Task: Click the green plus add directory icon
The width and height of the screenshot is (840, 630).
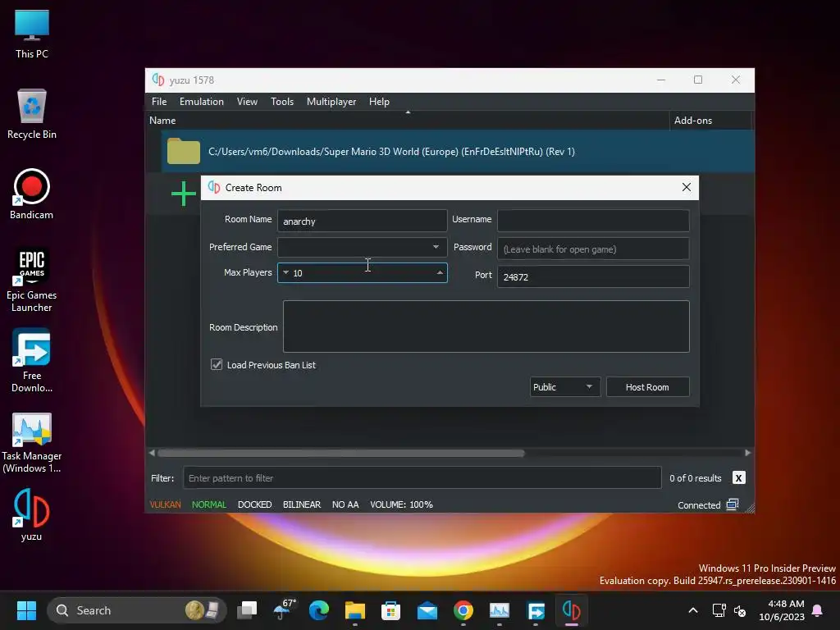Action: pyautogui.click(x=183, y=194)
